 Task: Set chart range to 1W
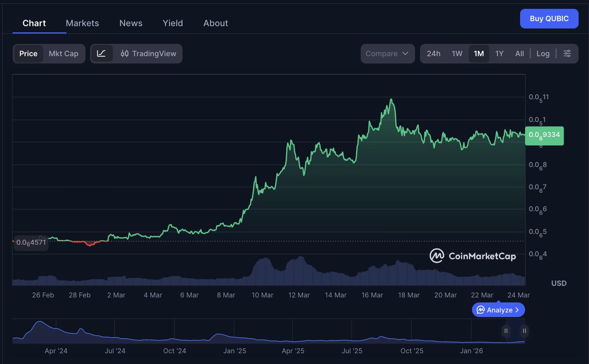pos(457,53)
